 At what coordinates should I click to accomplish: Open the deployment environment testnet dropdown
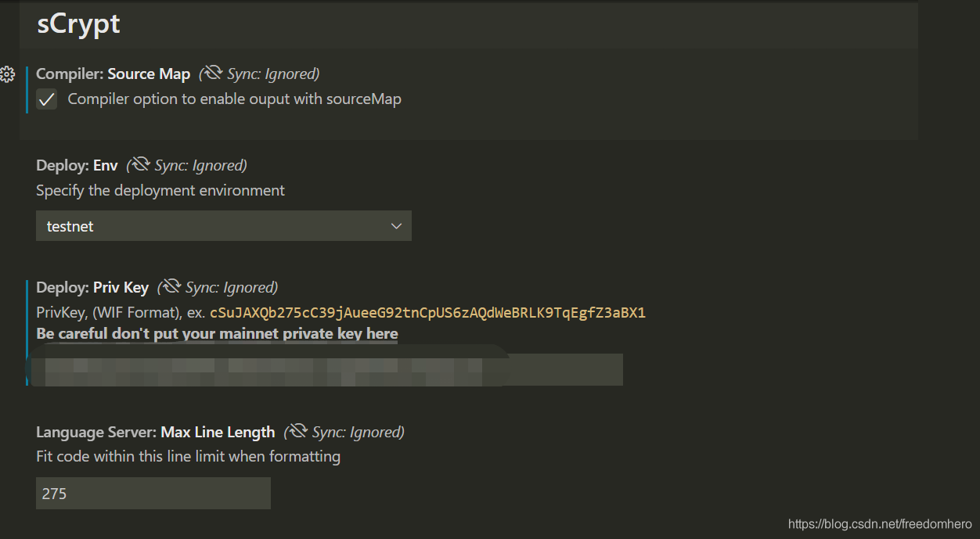224,226
